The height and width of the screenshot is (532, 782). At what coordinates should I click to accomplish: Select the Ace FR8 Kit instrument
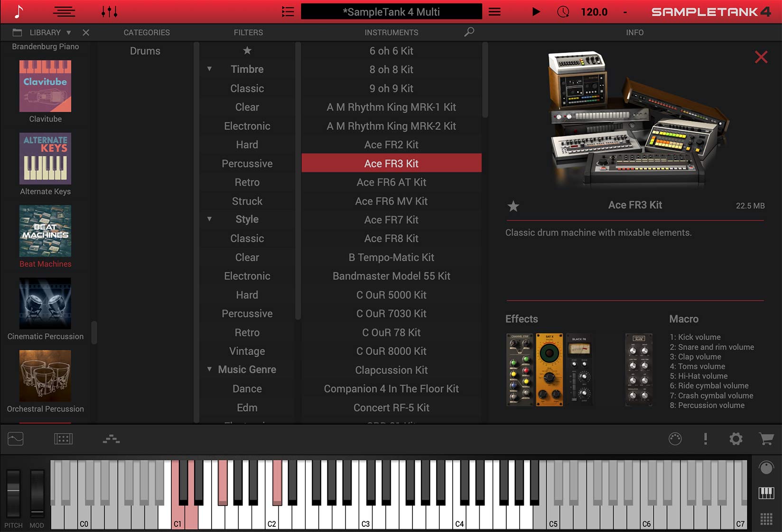pyautogui.click(x=391, y=238)
